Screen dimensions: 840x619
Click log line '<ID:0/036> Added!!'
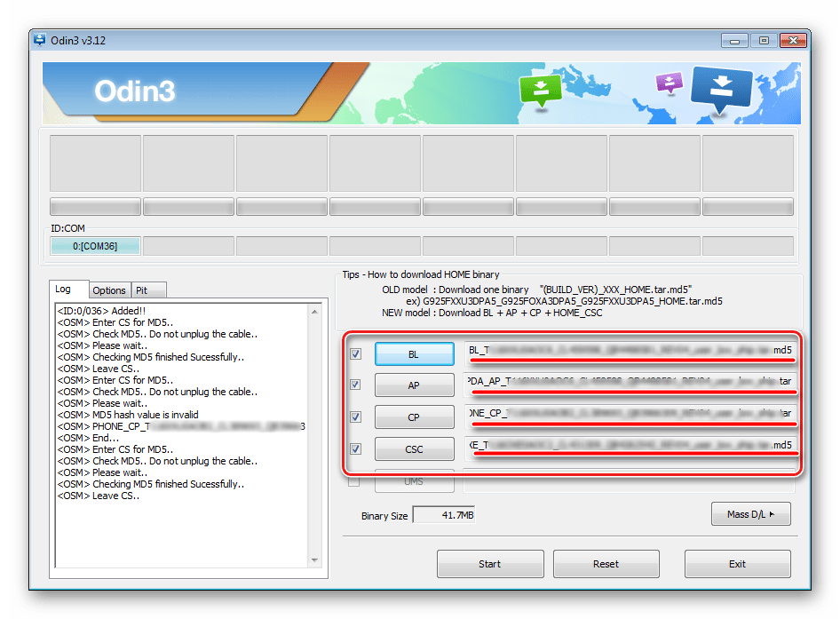pos(102,311)
